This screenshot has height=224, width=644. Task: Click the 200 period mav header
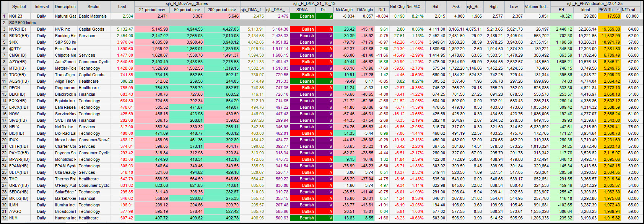(x=222, y=10)
